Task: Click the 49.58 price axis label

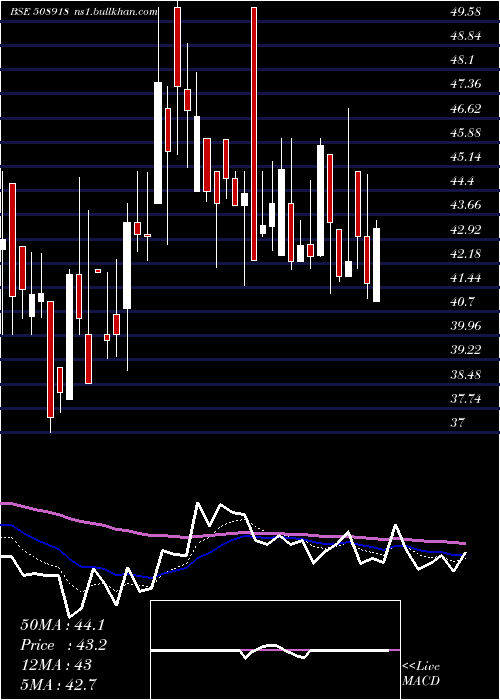Action: pos(466,12)
